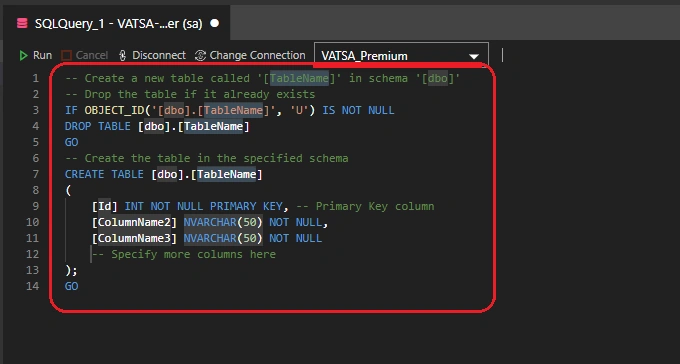The width and height of the screenshot is (680, 364).
Task: Click the Cancel stop square icon
Action: (66, 56)
